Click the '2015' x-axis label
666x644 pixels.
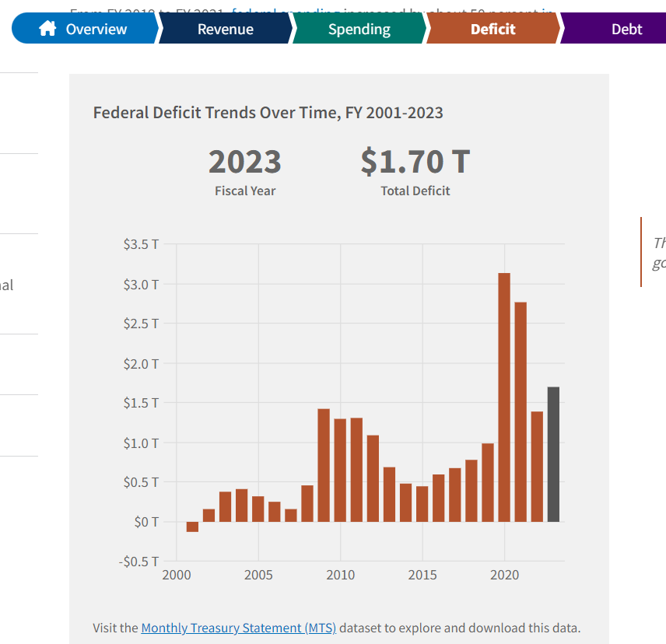pos(422,575)
